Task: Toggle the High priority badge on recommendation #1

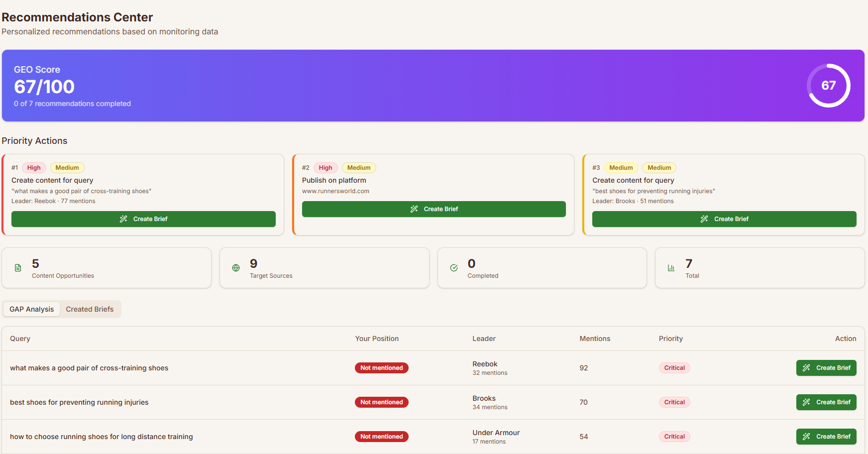Action: point(34,168)
